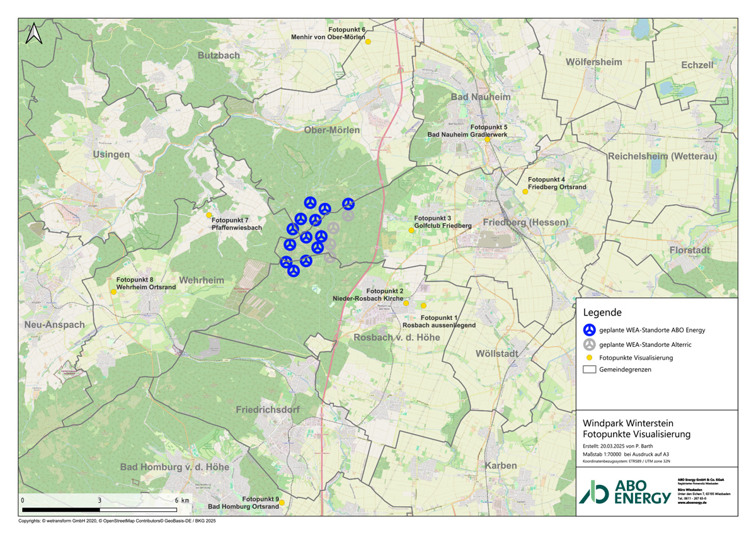Click the Bad Nauheim town name
Image resolution: width=756 pixels, height=534 pixels.
point(481,97)
